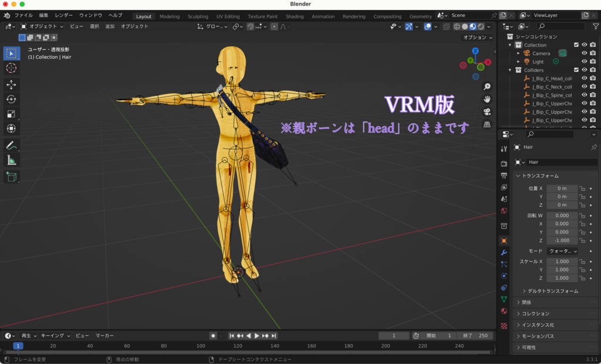Expand the Camera item in the outliner
Image resolution: width=601 pixels, height=364 pixels.
pos(518,53)
